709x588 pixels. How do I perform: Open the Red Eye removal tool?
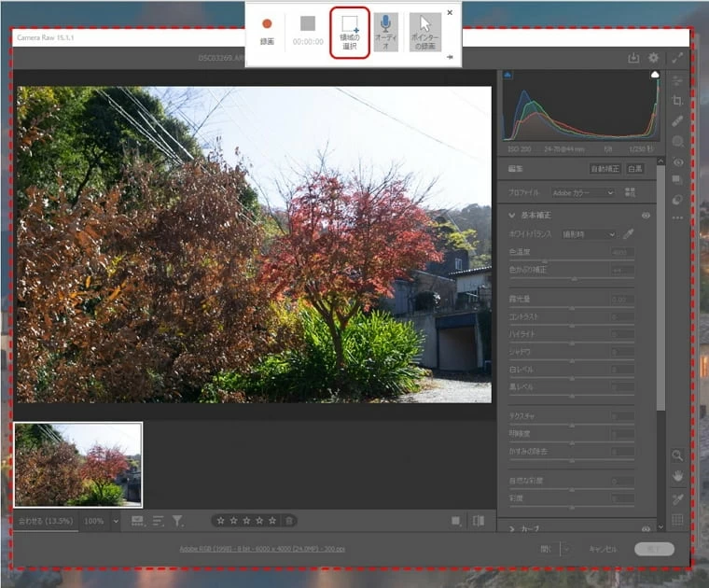pos(678,162)
